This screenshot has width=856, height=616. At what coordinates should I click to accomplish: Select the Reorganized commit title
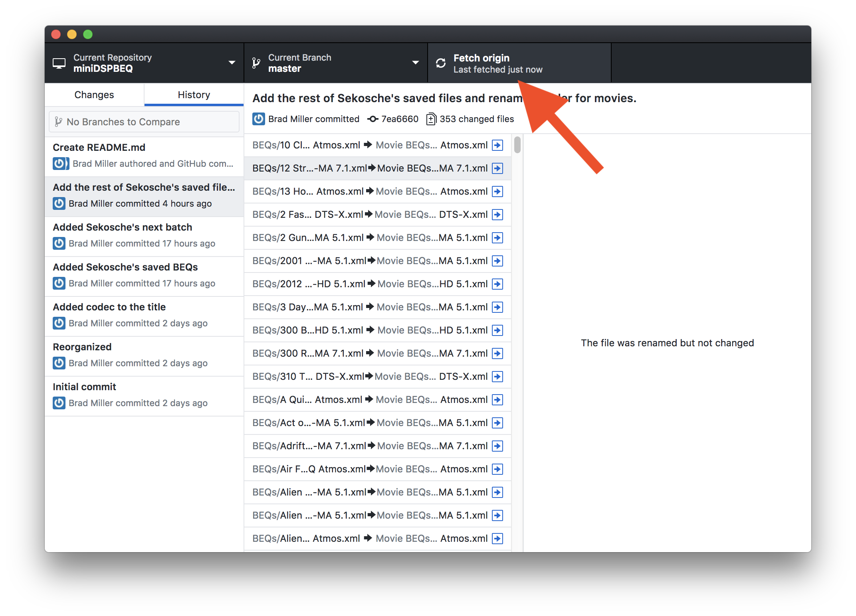82,347
